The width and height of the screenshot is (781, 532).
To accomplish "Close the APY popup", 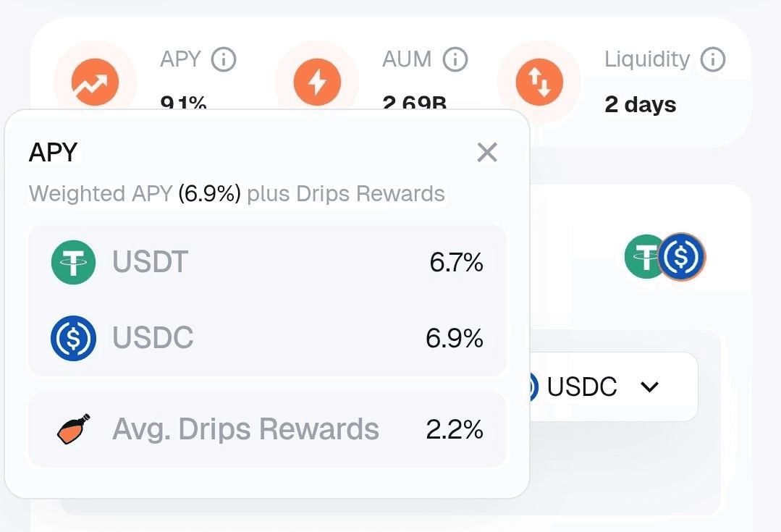I will point(486,153).
